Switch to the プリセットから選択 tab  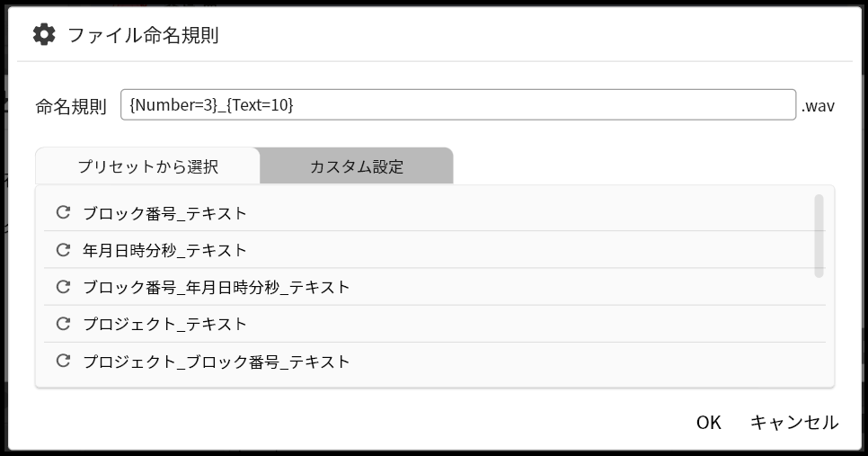click(147, 165)
